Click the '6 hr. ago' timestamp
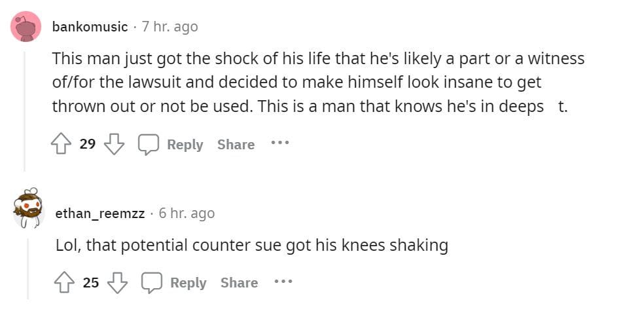Viewport: 644px width, 332px height. click(x=187, y=213)
